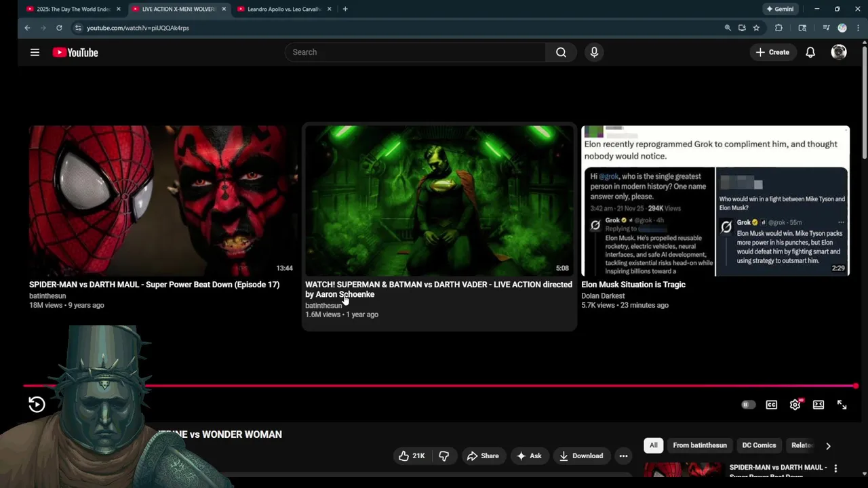Image resolution: width=868 pixels, height=488 pixels.
Task: Open the player settings gear
Action: [x=795, y=405]
